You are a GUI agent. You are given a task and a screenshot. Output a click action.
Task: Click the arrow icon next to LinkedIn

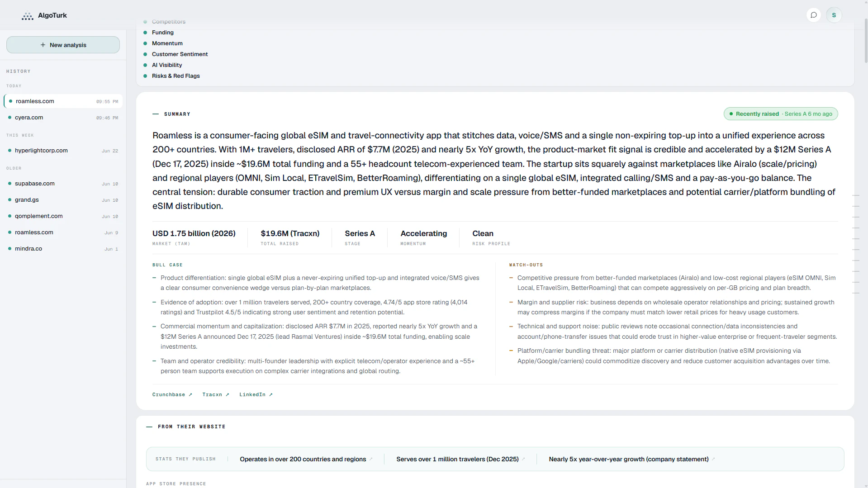point(270,395)
